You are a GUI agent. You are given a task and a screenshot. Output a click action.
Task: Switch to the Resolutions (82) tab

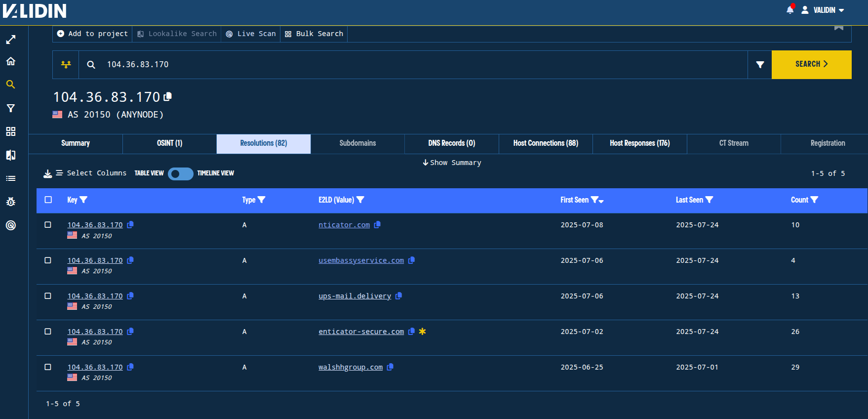click(264, 143)
